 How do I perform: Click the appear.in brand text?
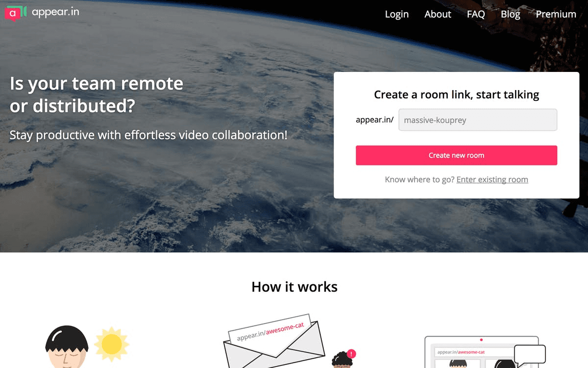(x=55, y=12)
